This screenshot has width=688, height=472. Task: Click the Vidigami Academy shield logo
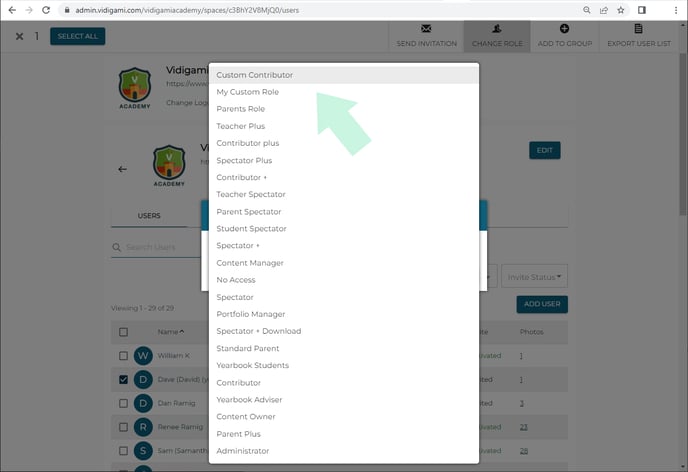pyautogui.click(x=134, y=88)
